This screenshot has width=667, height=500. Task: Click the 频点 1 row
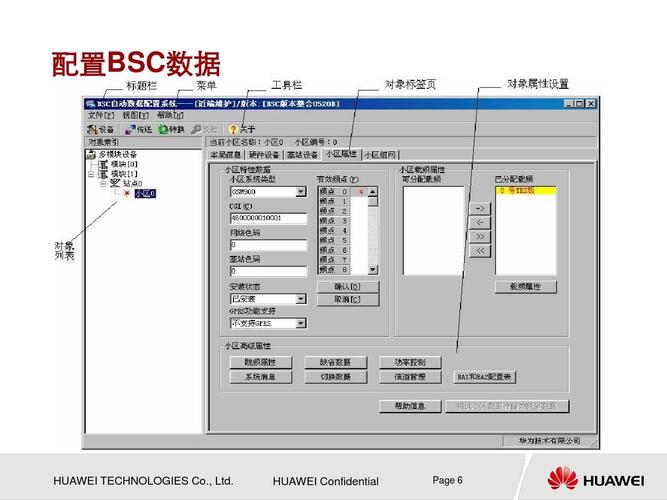coord(342,201)
